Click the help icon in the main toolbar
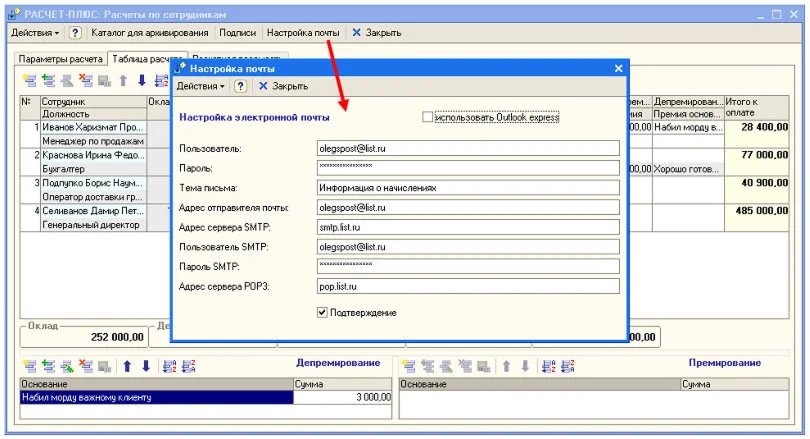The height and width of the screenshot is (439, 810). 74,33
